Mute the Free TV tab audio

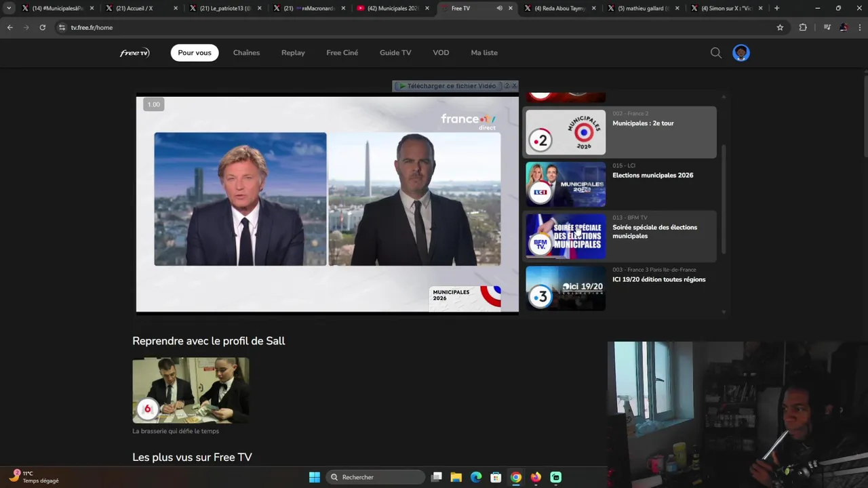pyautogui.click(x=499, y=8)
